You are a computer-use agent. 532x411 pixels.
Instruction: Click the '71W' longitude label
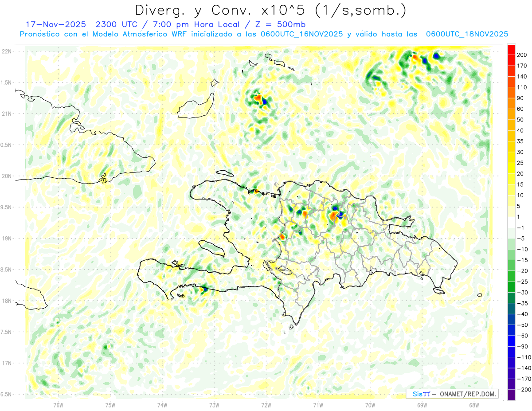[318, 405]
